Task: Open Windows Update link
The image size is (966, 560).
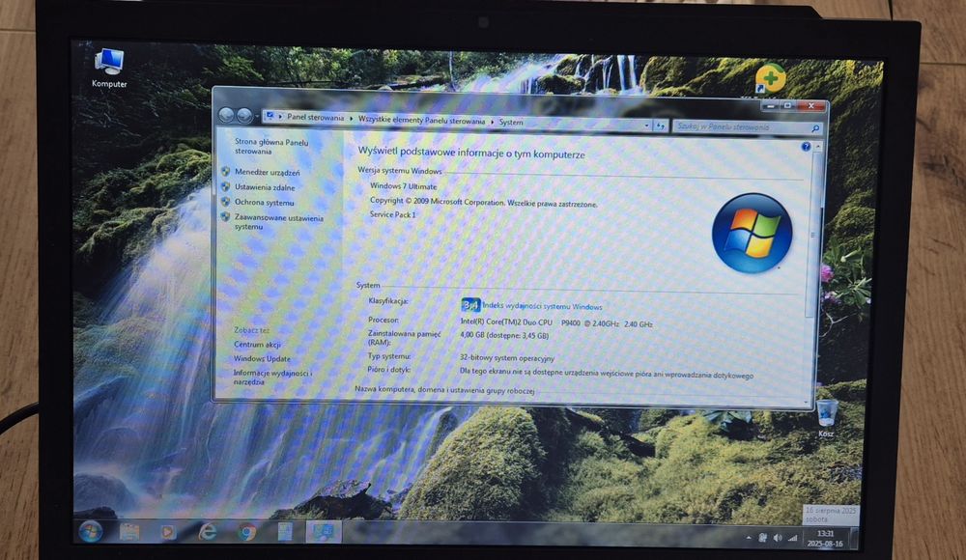Action: [262, 358]
